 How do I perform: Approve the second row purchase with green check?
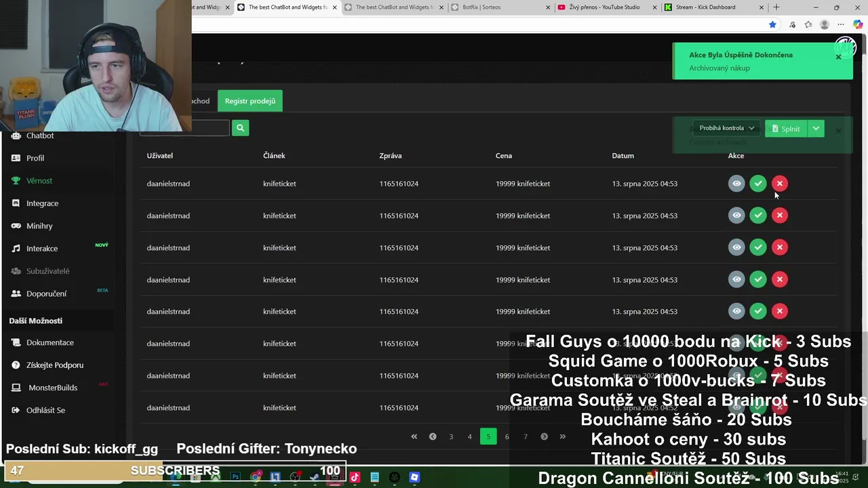click(x=758, y=216)
